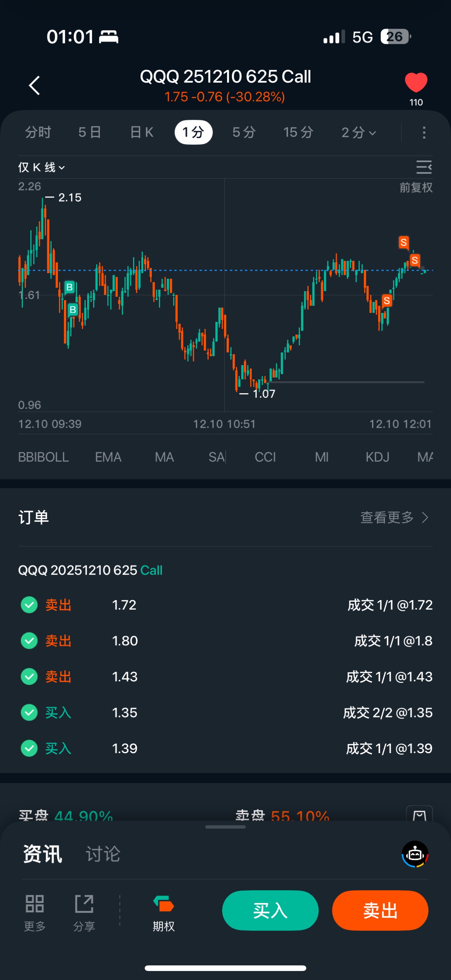The height and width of the screenshot is (980, 451).
Task: Open the 2分 interval dropdown
Action: (359, 133)
